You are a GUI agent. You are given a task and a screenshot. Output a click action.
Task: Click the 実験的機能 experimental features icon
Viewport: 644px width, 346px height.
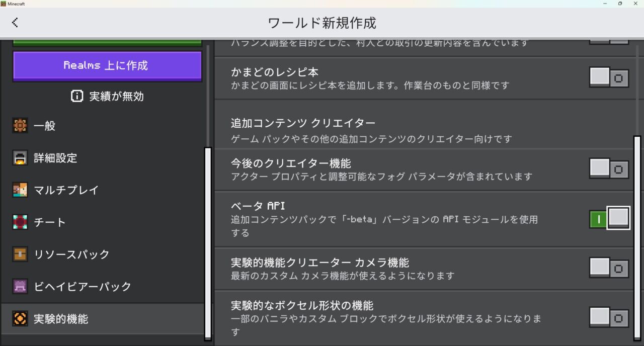(x=20, y=318)
